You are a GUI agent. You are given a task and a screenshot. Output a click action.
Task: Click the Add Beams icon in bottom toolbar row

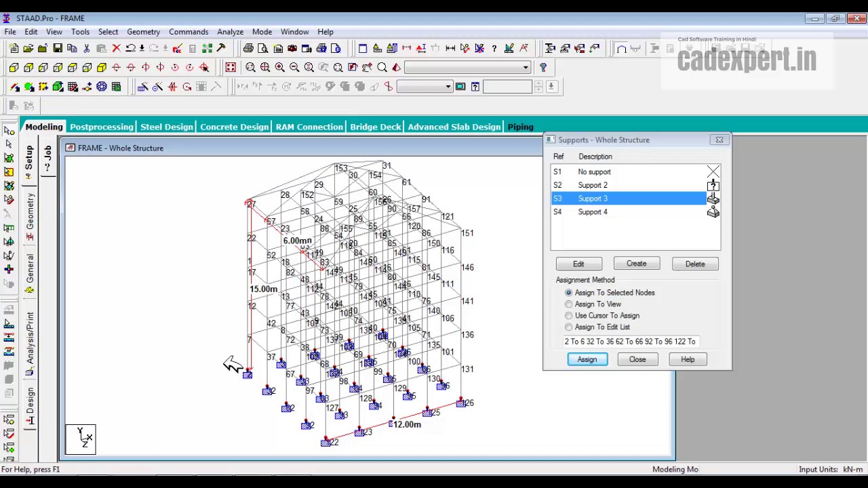click(14, 87)
